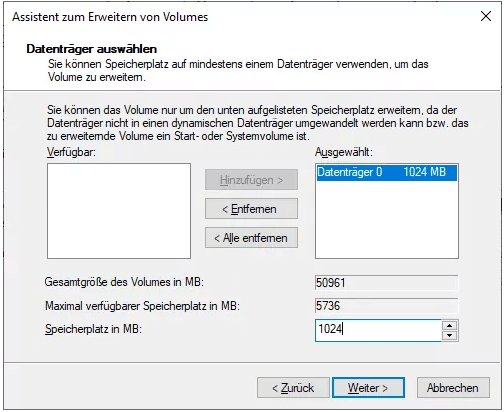Increase Speicherplatz value with up arrow

pos(450,325)
